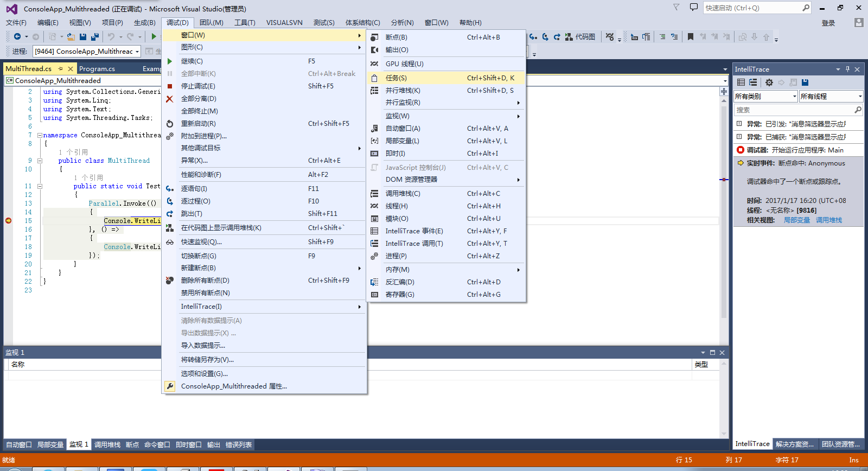
Task: Open Immediate (即时) window entry
Action: pyautogui.click(x=446, y=154)
